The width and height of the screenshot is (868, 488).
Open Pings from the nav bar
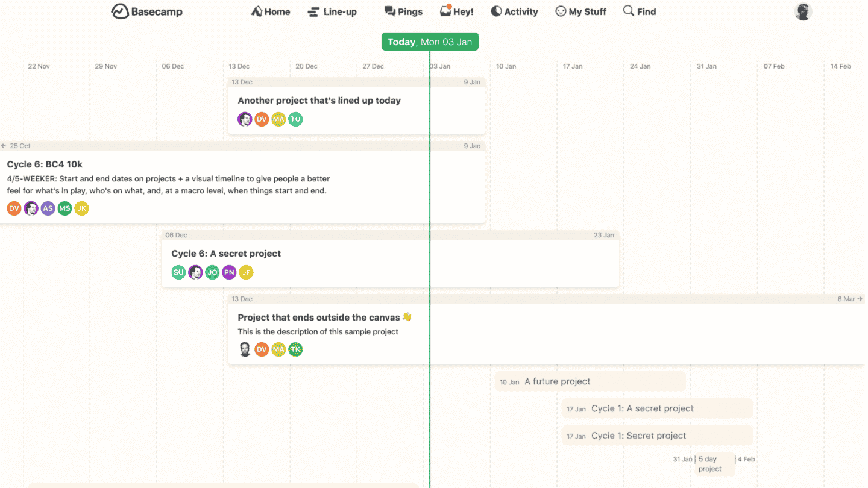[x=403, y=11]
